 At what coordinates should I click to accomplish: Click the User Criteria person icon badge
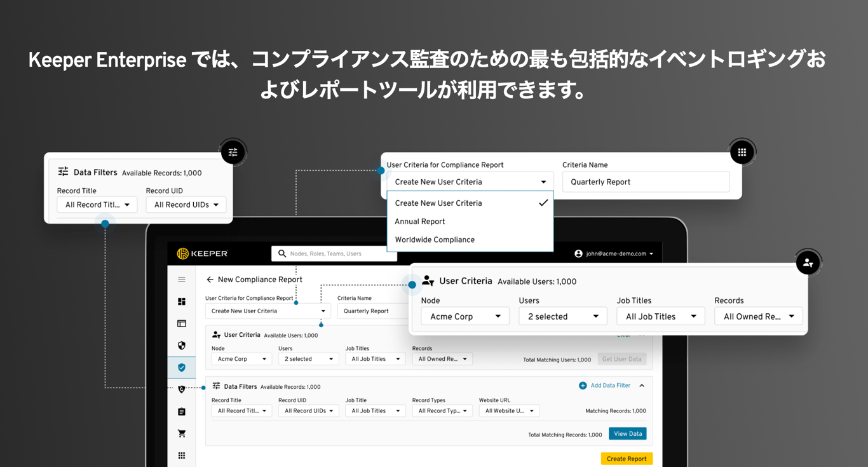coord(808,262)
